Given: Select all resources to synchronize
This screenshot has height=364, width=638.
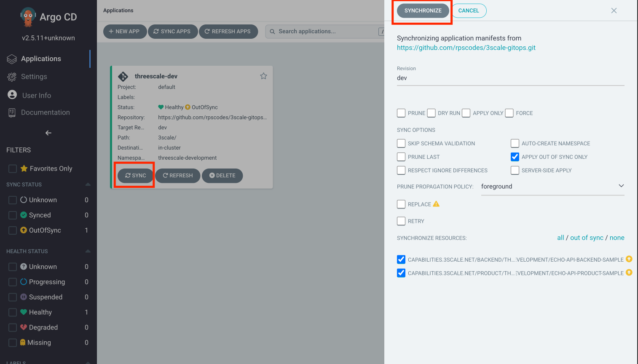Looking at the screenshot, I should click(560, 238).
